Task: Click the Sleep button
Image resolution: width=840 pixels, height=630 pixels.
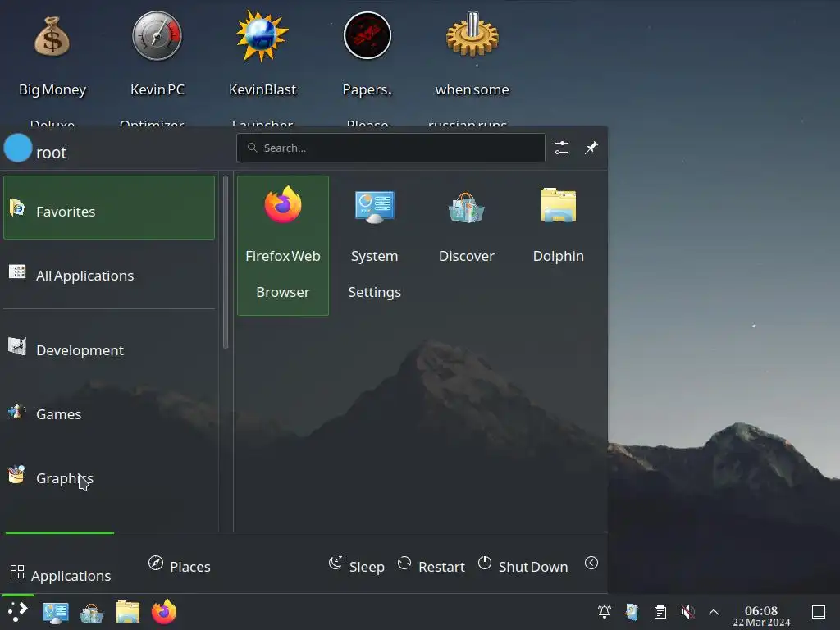Action: tap(357, 566)
